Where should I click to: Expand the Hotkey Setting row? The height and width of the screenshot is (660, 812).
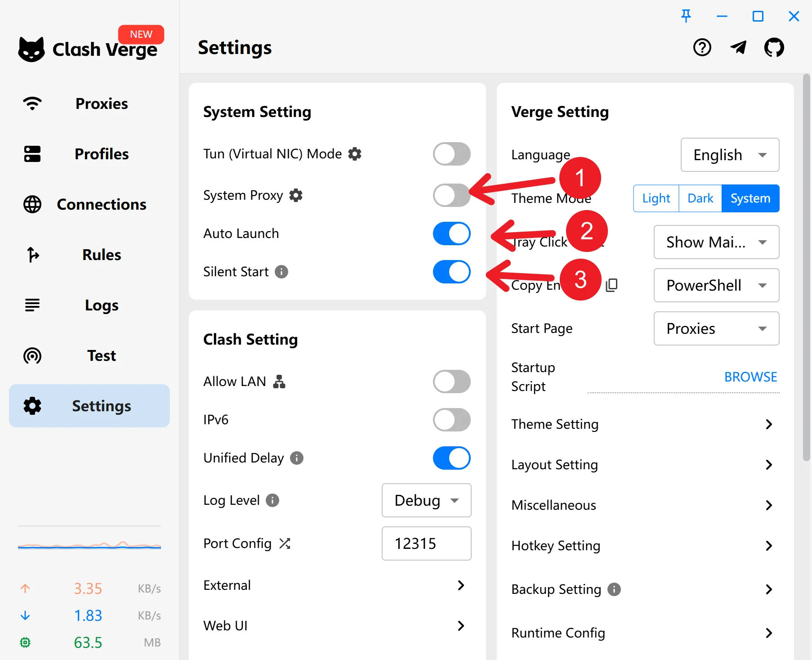pos(645,546)
